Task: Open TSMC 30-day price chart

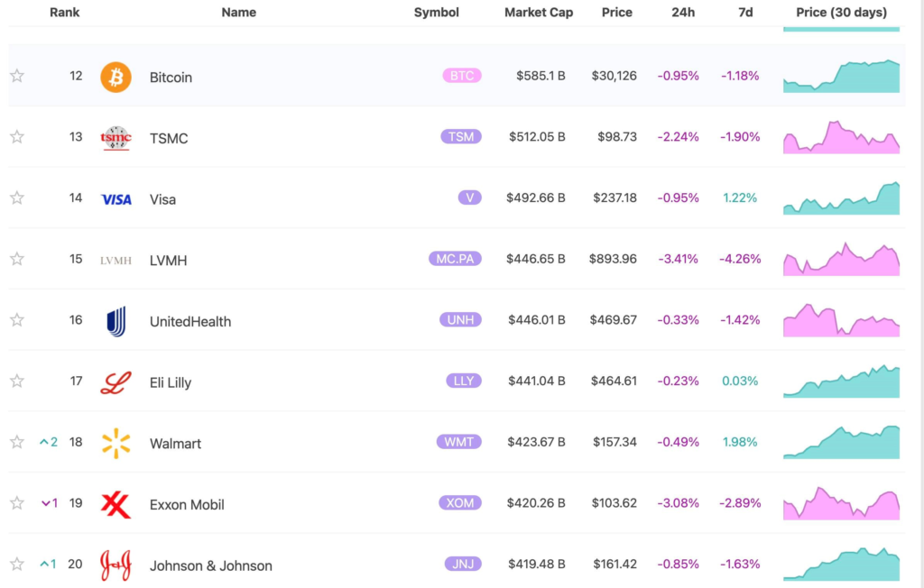Action: click(x=841, y=137)
